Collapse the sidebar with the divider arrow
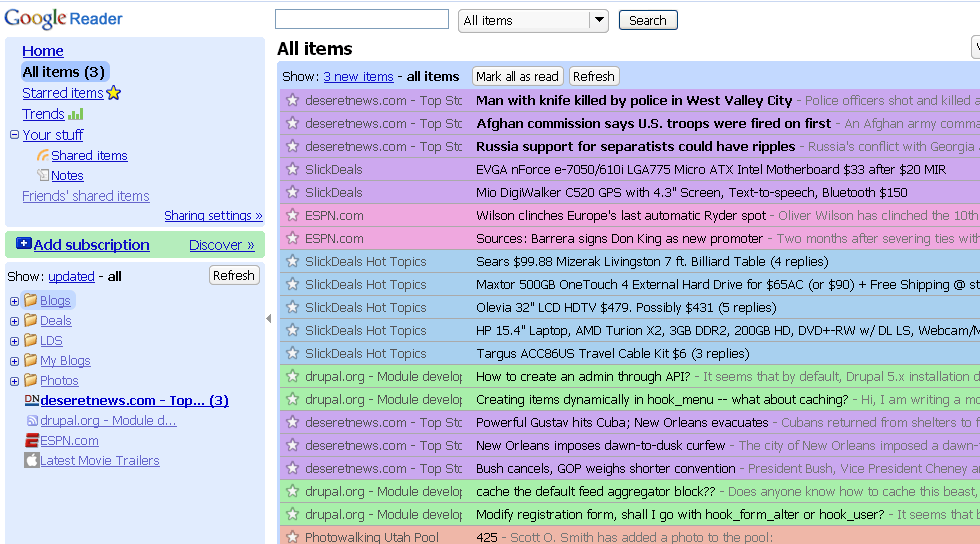 coord(269,318)
